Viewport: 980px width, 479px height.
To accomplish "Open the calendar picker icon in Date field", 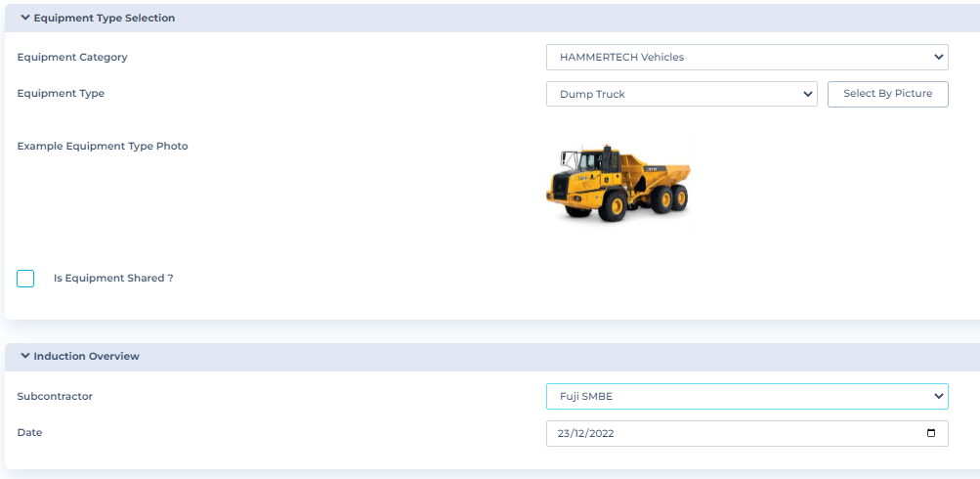I will (x=930, y=433).
